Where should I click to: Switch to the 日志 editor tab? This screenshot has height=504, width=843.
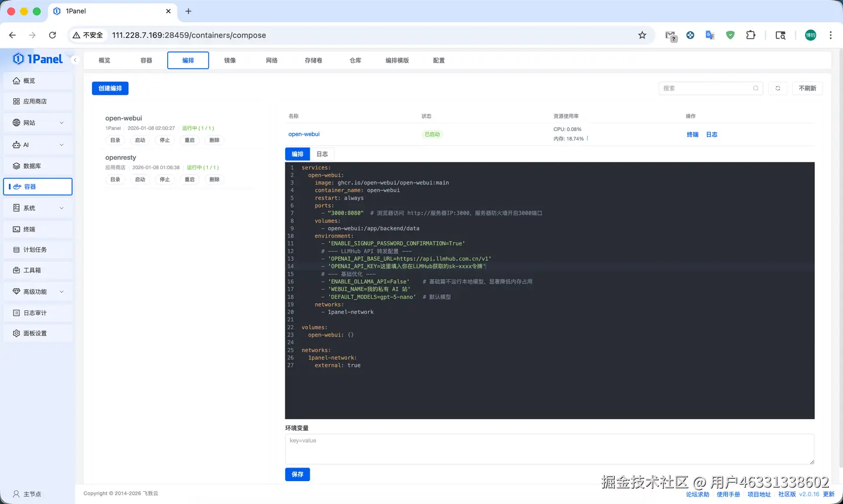[x=322, y=154]
